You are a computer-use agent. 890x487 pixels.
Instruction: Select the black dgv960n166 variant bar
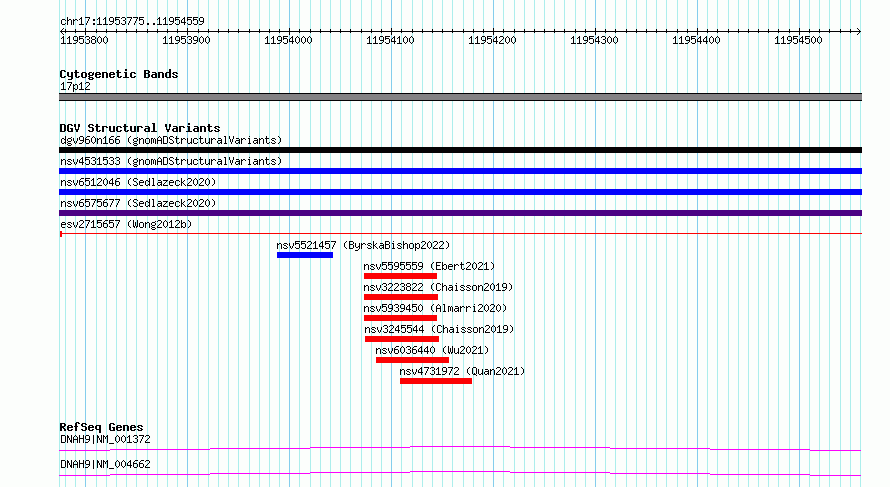point(460,150)
